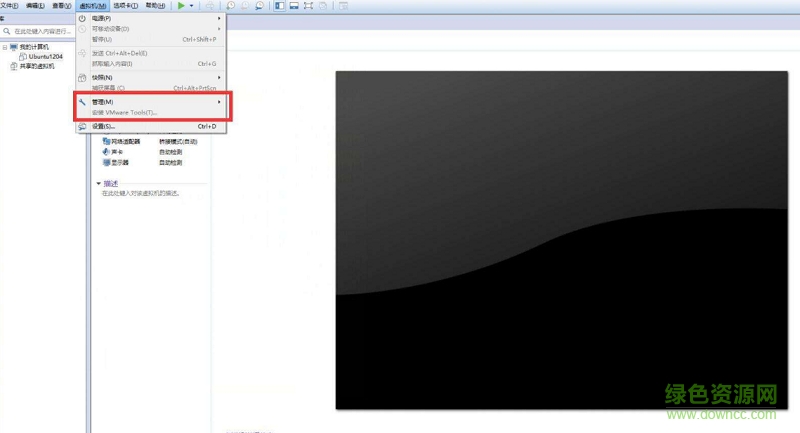This screenshot has width=800, height=433.
Task: Click the 电源(P) power icon in menu
Action: pyautogui.click(x=83, y=18)
